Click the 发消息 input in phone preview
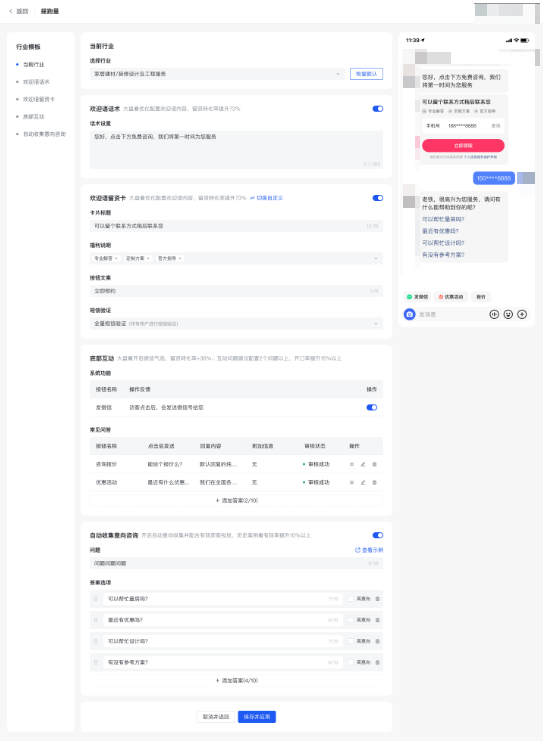 (451, 314)
